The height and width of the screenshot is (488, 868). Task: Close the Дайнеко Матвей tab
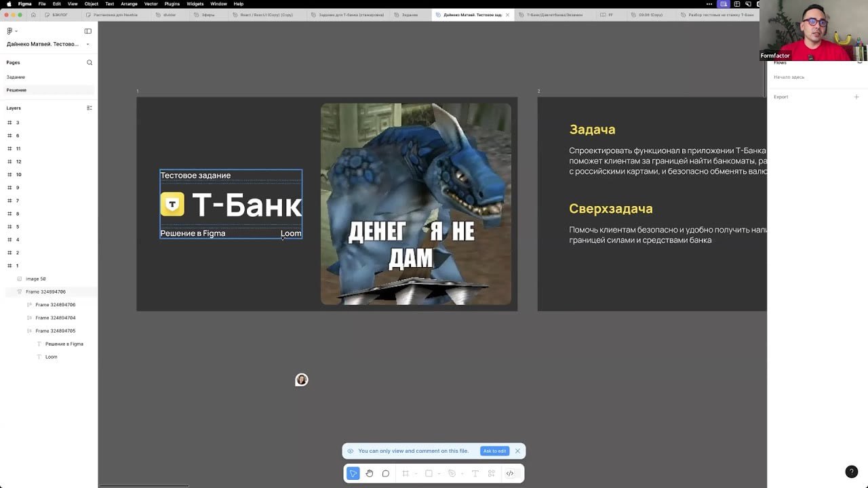point(507,14)
